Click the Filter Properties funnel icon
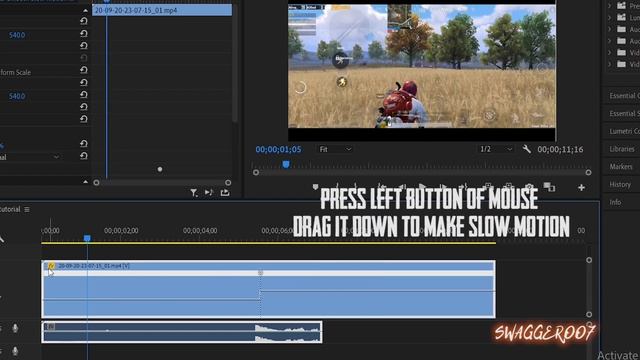 coord(193,193)
